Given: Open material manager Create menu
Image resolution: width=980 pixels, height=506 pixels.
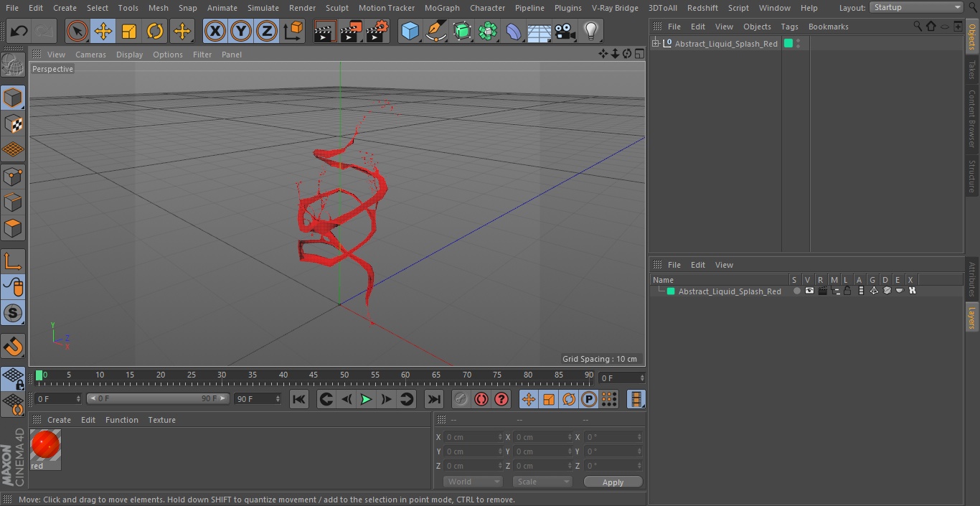Looking at the screenshot, I should 59,420.
